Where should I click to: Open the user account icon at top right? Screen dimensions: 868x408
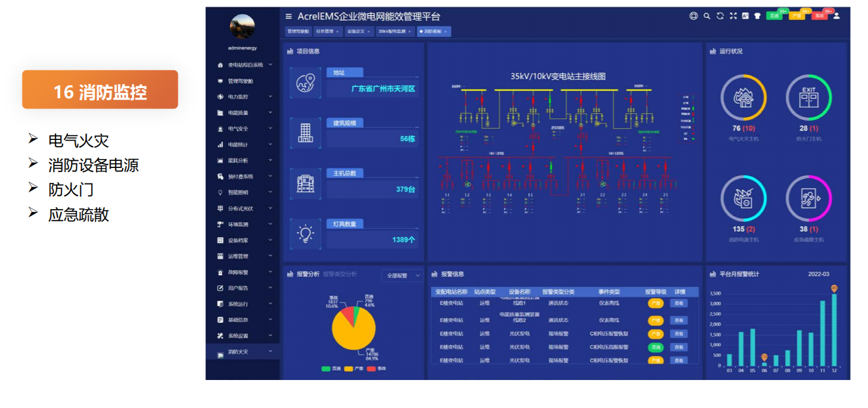836,16
